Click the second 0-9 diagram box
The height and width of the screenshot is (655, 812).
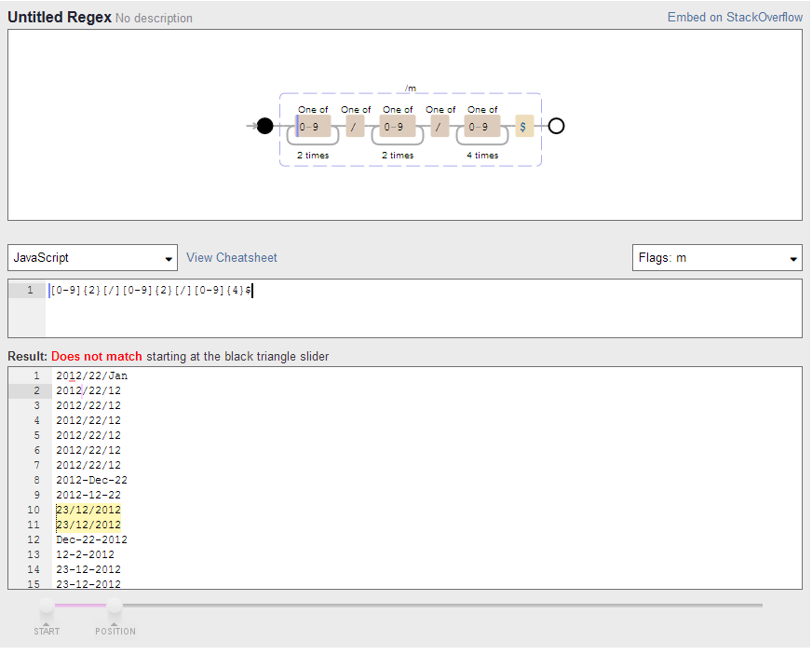pyautogui.click(x=398, y=127)
